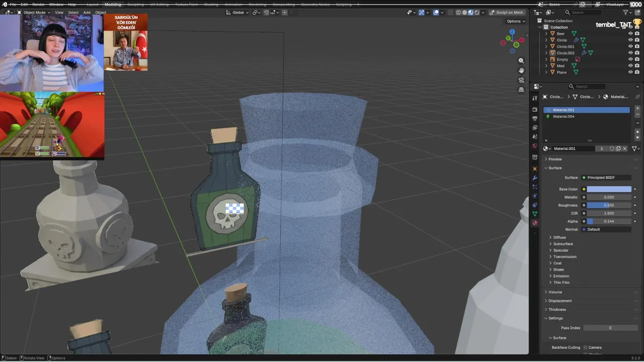Expand the Transmission subpanel

(x=565, y=257)
